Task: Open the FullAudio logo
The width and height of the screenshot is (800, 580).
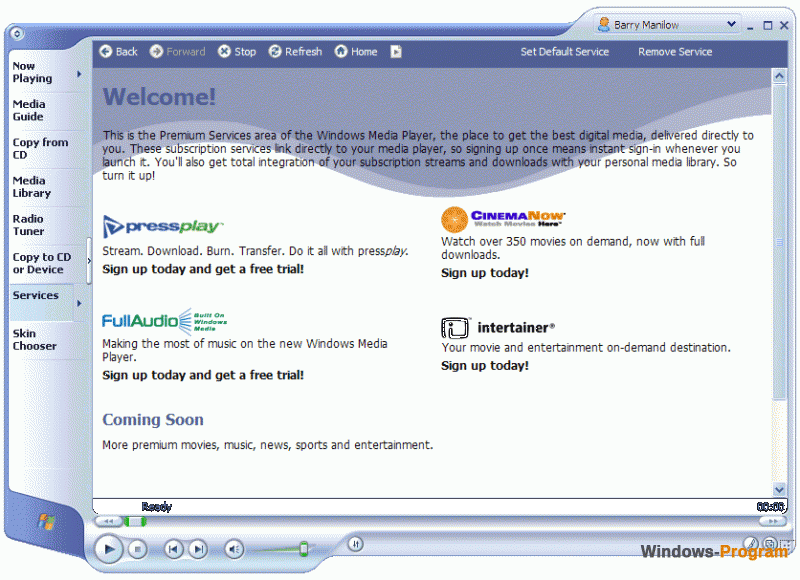Action: tap(164, 321)
